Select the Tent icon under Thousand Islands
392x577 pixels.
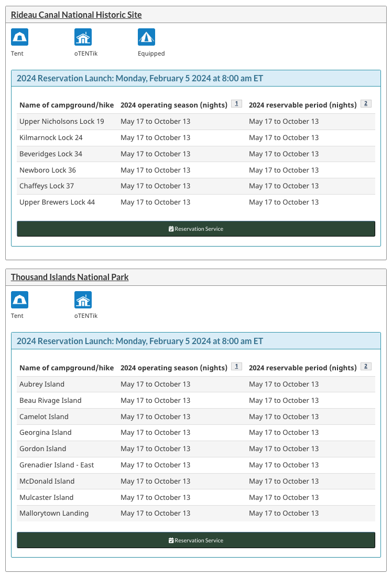(x=19, y=300)
